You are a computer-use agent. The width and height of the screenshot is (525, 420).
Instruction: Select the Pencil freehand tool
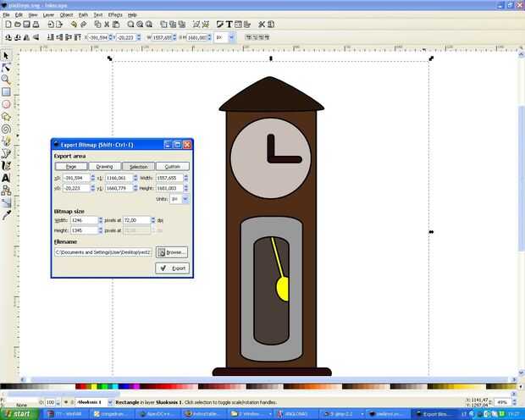[6, 141]
